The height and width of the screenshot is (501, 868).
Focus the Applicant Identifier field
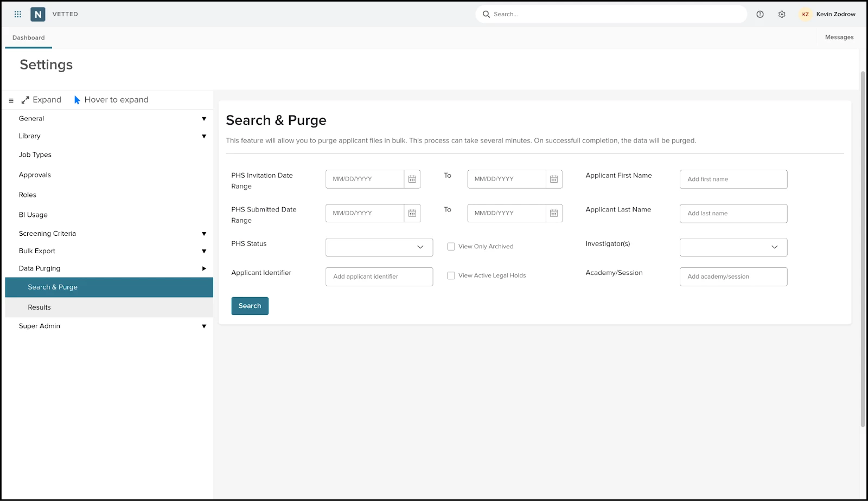tap(379, 277)
